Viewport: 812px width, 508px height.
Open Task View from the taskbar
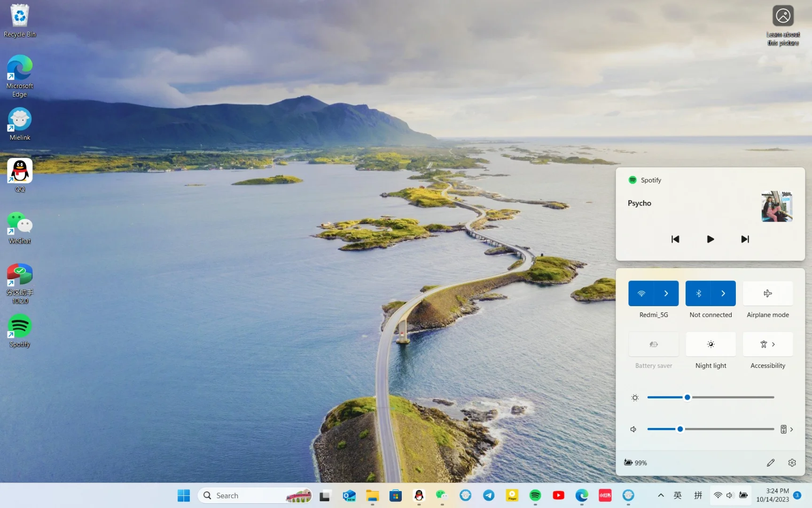coord(325,495)
